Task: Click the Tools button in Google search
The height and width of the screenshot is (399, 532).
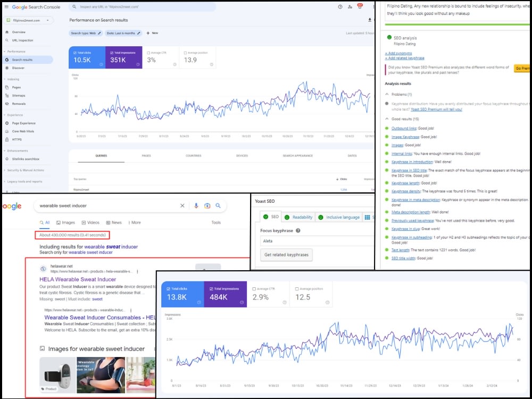Action: tap(216, 222)
